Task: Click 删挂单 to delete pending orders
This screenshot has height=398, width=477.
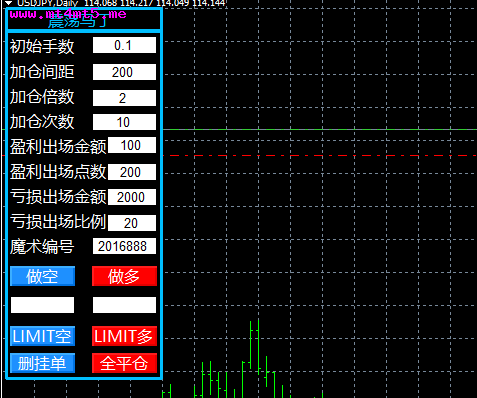Action: pyautogui.click(x=42, y=363)
